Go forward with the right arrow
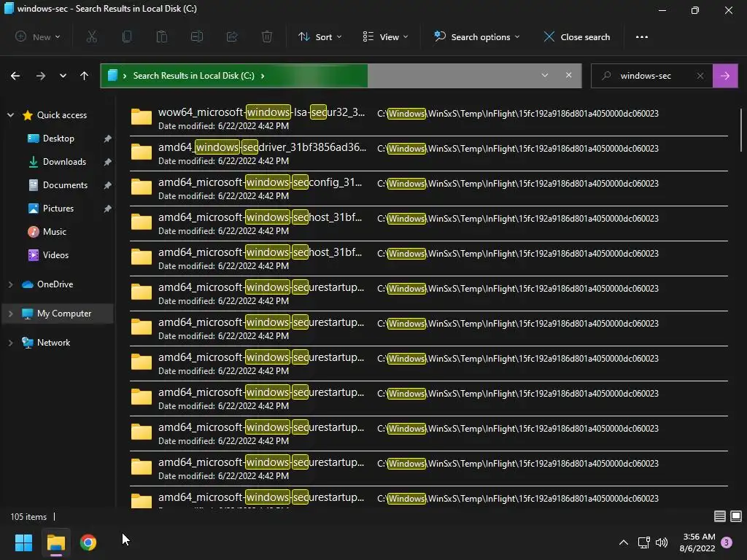 (x=41, y=76)
